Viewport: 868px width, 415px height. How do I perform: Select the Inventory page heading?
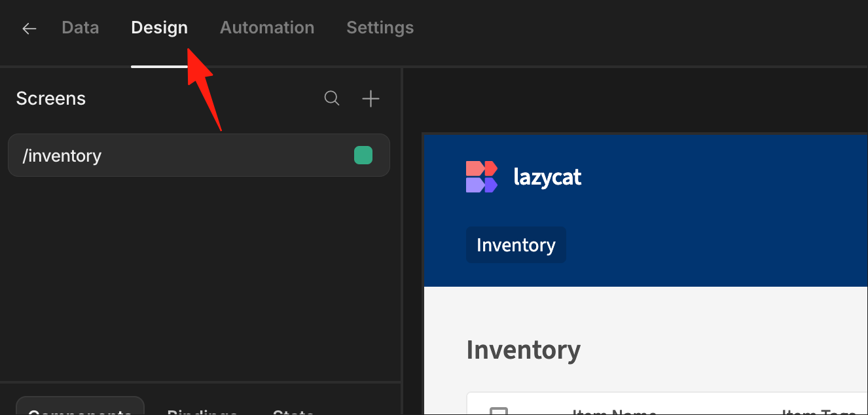tap(523, 350)
